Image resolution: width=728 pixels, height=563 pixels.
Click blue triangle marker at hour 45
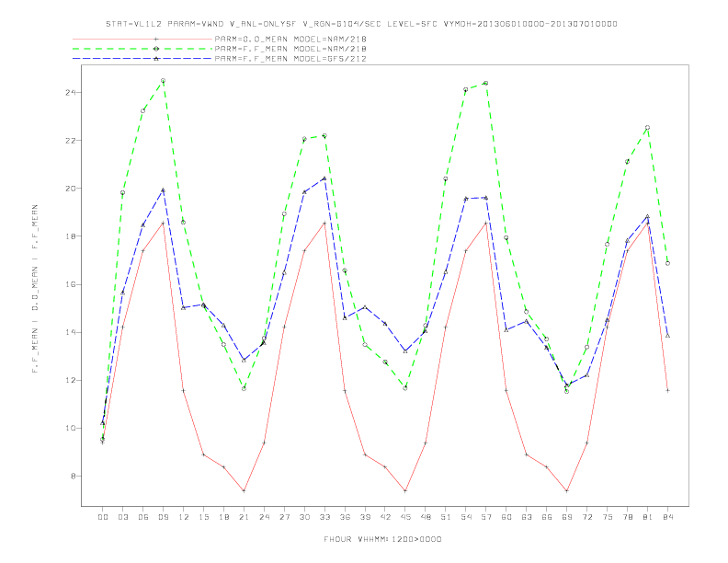tap(405, 351)
